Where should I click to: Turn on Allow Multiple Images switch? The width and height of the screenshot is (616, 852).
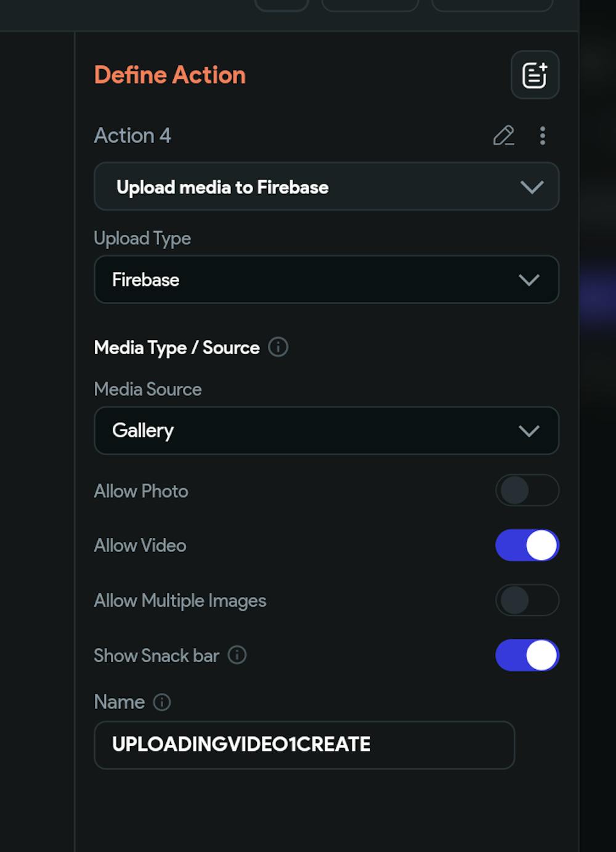click(x=527, y=601)
